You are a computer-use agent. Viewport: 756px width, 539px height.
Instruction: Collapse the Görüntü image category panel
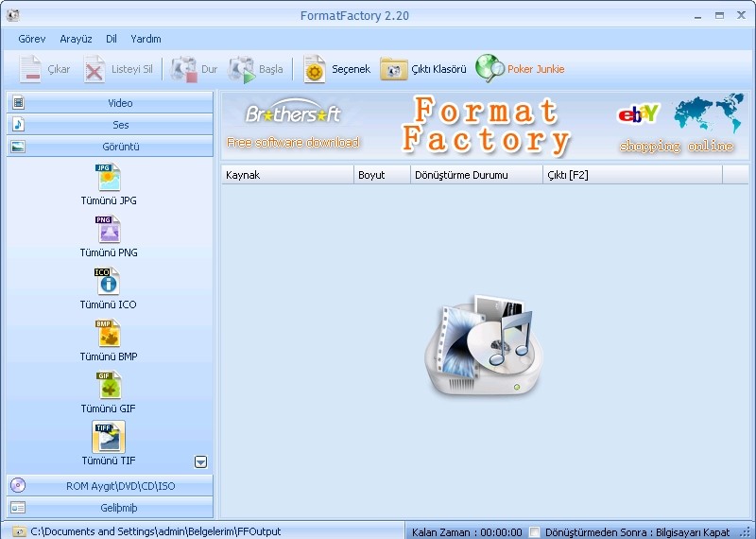point(110,146)
